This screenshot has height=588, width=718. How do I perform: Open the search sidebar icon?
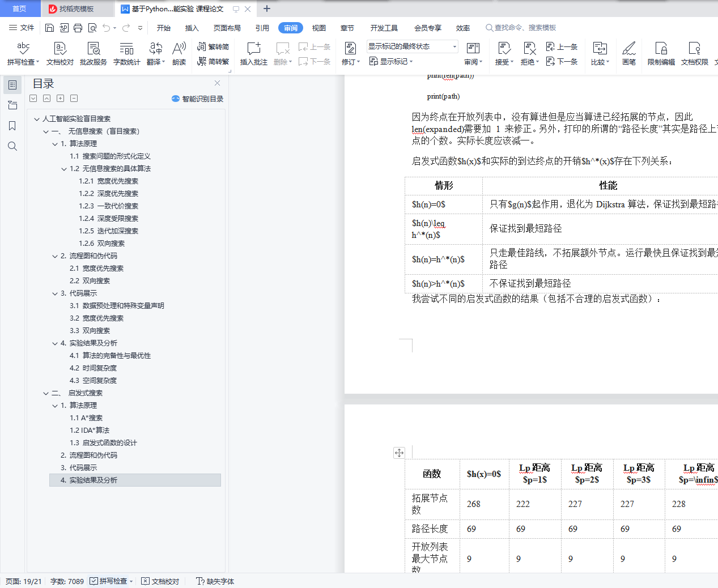pyautogui.click(x=12, y=146)
